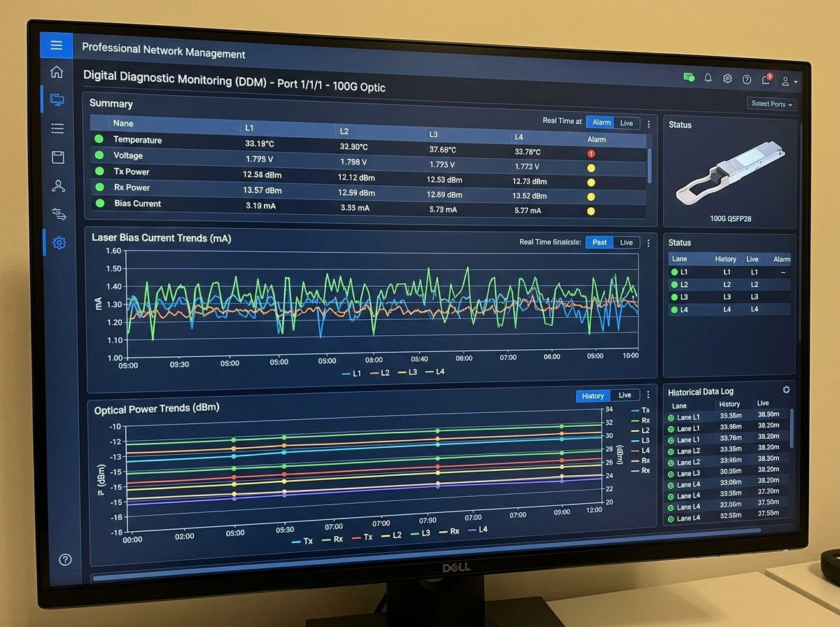Open the sidebar settings gear
The width and height of the screenshot is (840, 627).
pos(59,244)
